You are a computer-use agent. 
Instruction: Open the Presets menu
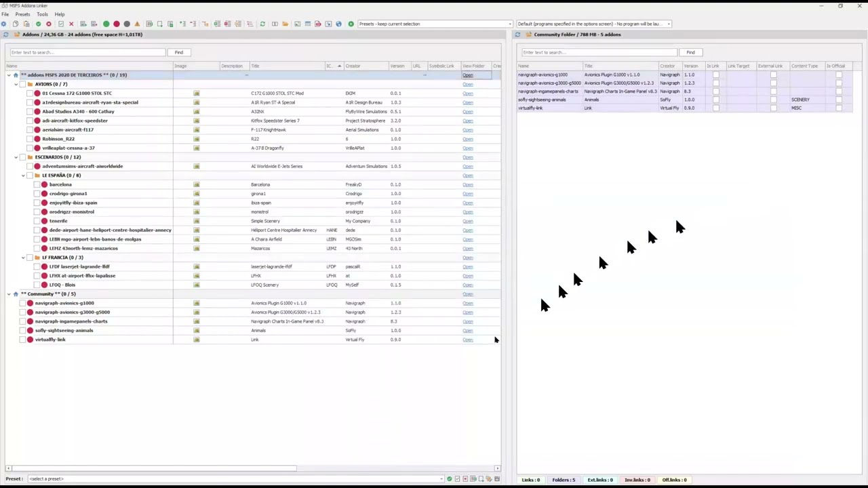tap(22, 14)
